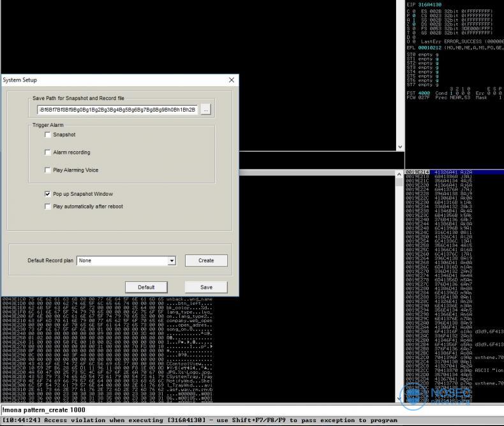Select the ST0 empty register line

click(422, 55)
